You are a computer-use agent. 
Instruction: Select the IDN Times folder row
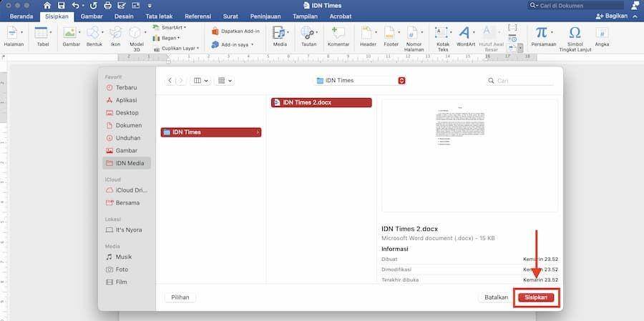click(211, 132)
